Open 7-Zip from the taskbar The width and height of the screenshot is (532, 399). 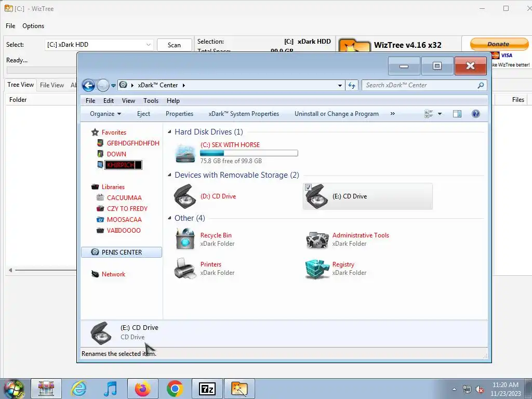tap(207, 389)
